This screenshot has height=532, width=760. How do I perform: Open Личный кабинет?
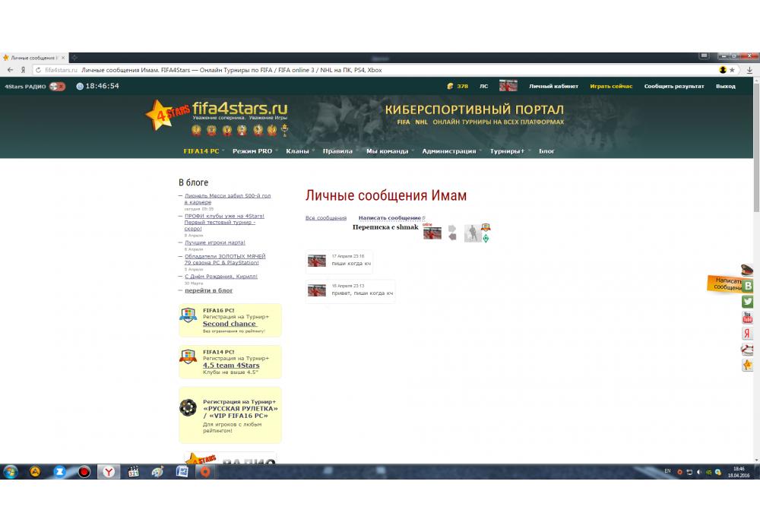coord(553,86)
